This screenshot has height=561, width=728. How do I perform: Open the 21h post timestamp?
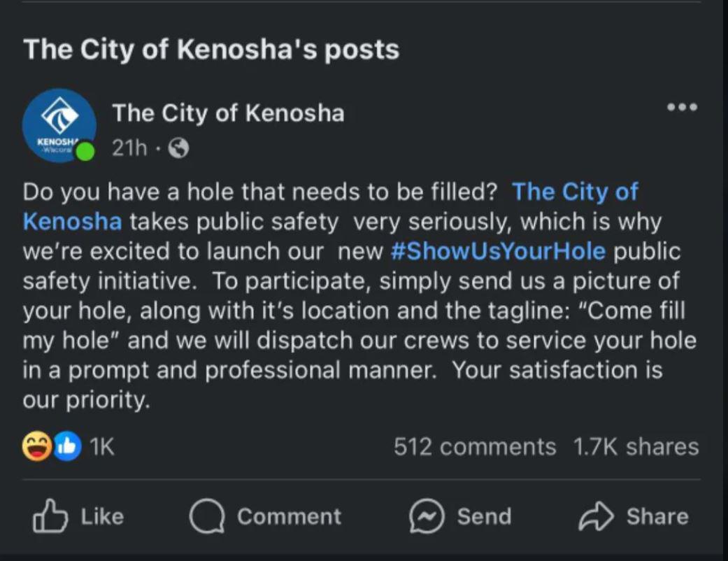coord(129,148)
